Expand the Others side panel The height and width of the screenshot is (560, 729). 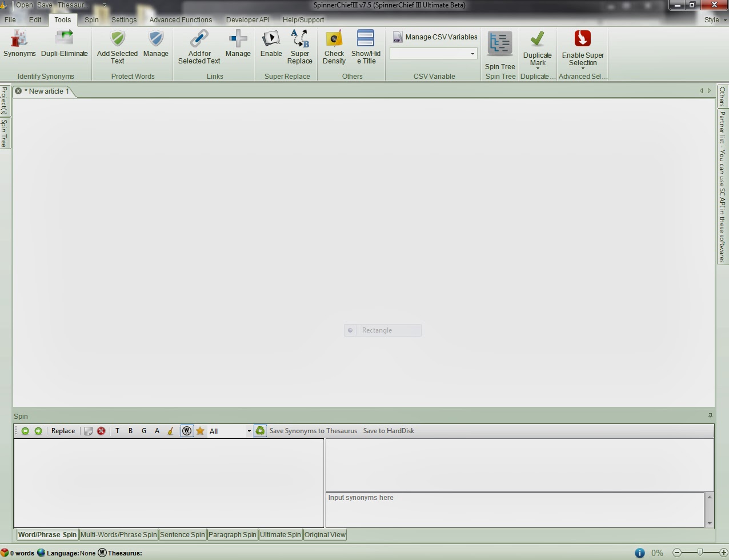coord(722,97)
